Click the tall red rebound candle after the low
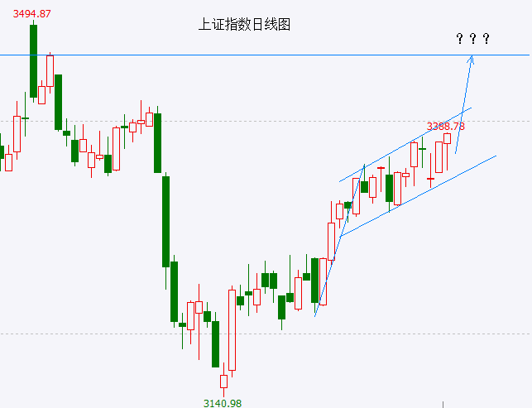The height and width of the screenshot is (408, 532). tap(232, 330)
